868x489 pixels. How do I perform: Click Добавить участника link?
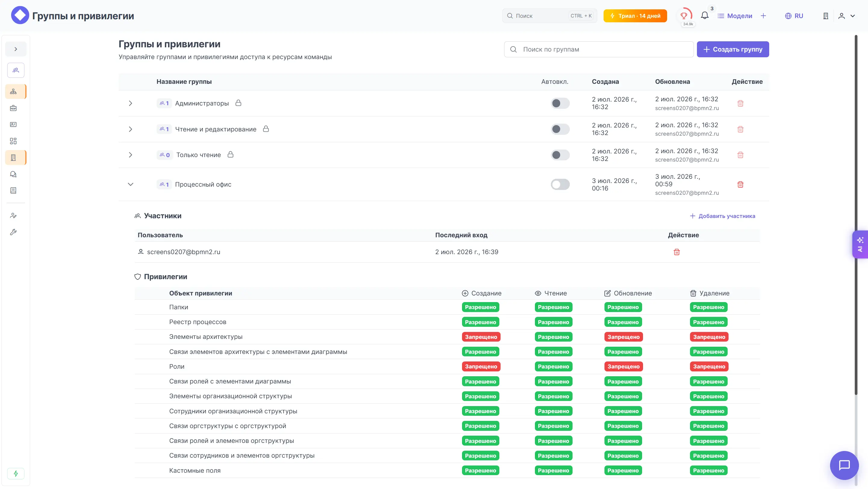tap(723, 216)
